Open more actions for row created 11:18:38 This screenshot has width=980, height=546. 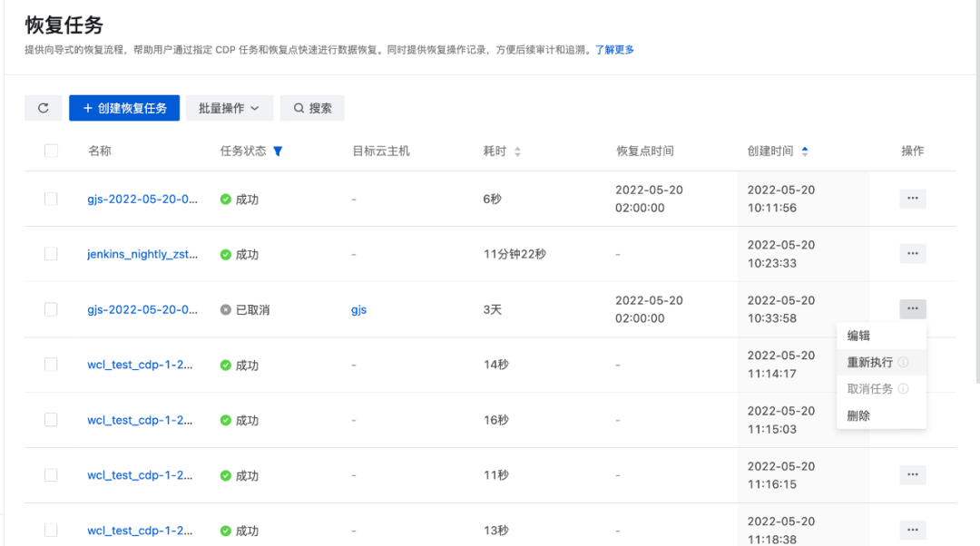pos(913,530)
